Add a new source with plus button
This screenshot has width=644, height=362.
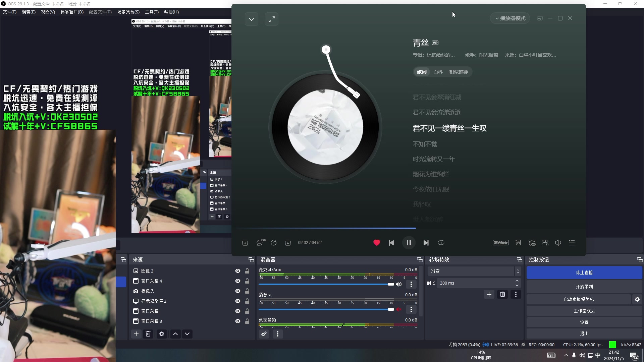point(136,334)
